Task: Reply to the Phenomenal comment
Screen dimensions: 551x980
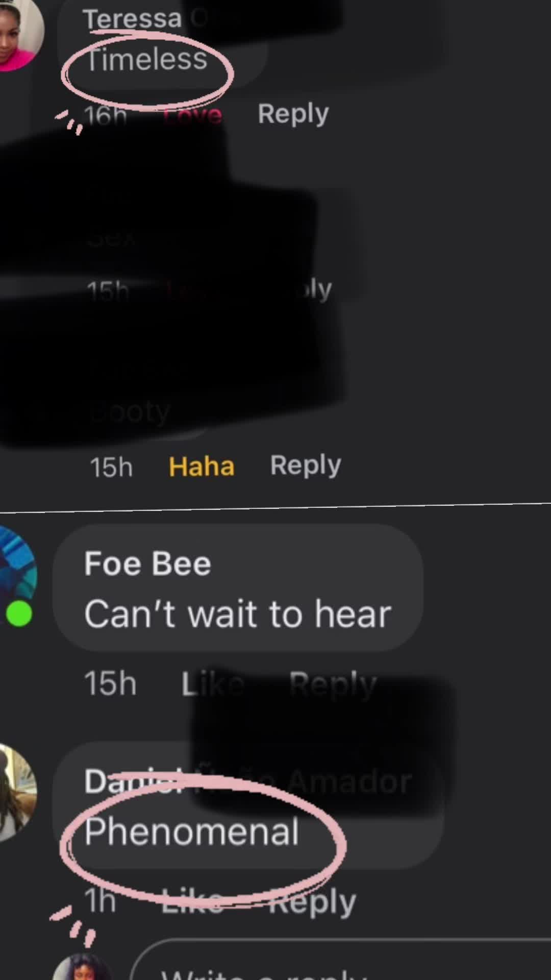Action: 312,902
